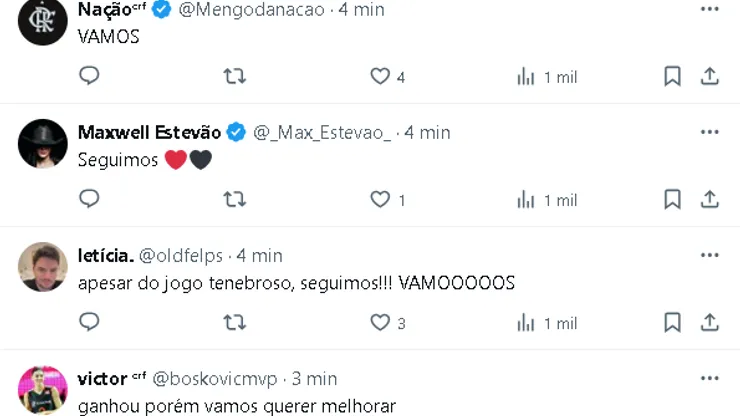Open more options on victor's tweet
The height and width of the screenshot is (416, 740).
point(709,379)
